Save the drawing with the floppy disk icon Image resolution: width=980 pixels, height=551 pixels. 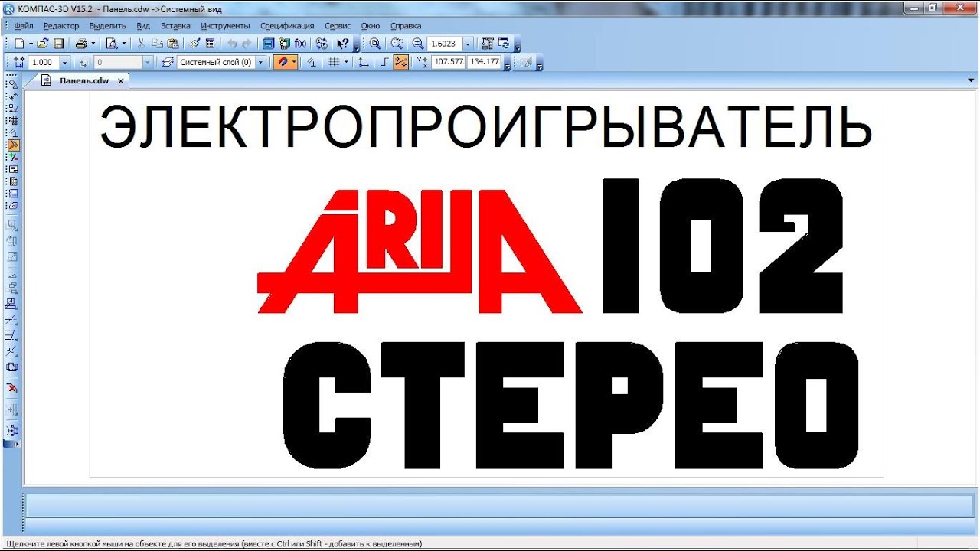tap(58, 44)
